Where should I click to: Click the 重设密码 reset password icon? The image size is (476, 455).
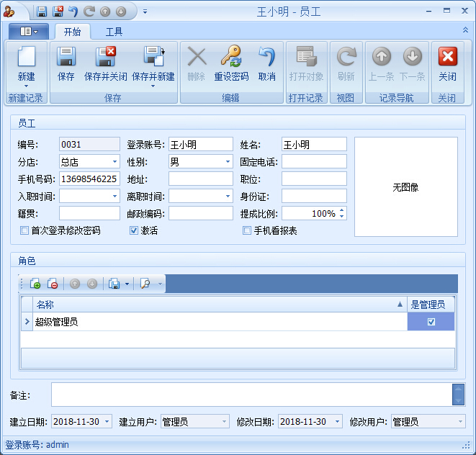[231, 58]
